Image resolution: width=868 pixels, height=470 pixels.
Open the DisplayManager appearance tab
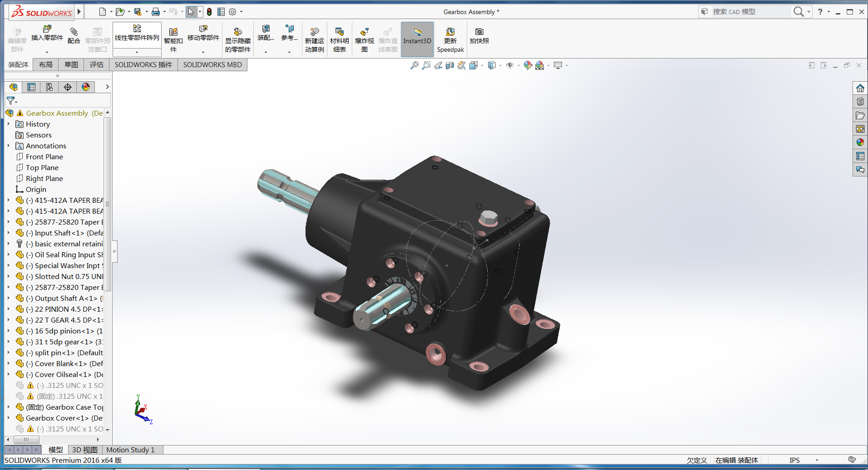86,87
